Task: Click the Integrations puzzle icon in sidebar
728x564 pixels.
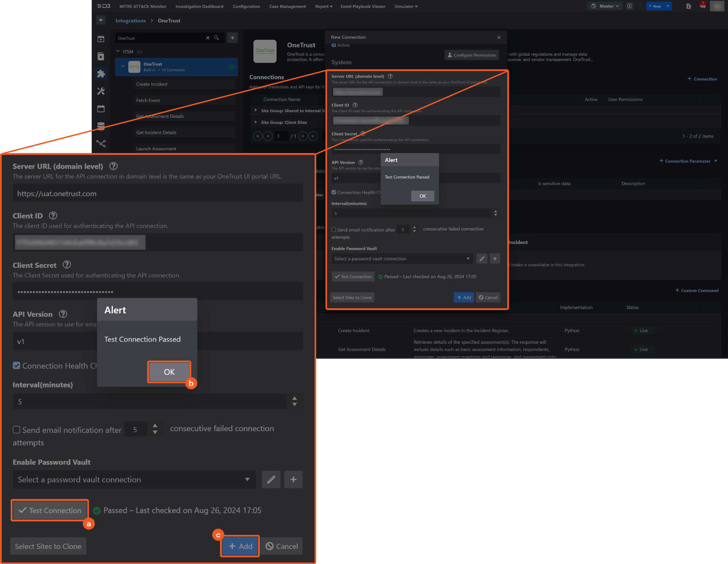Action: click(x=101, y=74)
